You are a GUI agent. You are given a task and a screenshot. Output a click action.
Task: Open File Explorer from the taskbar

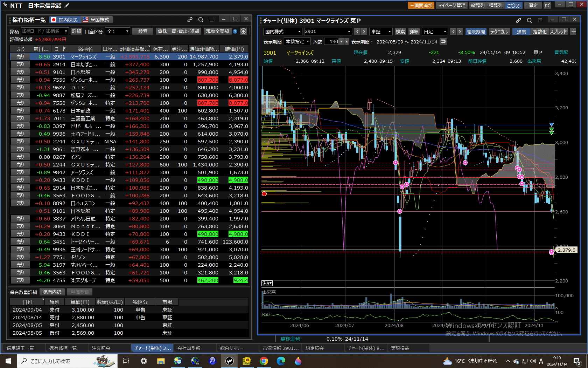pyautogui.click(x=161, y=361)
